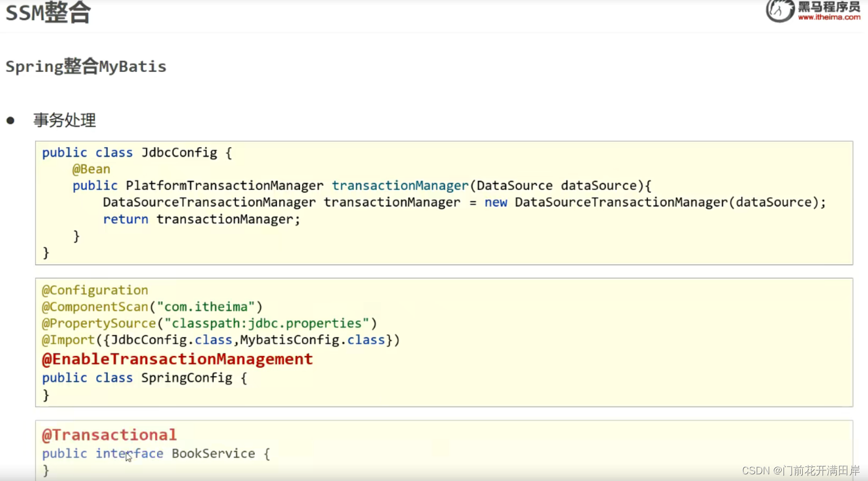This screenshot has height=481, width=868.
Task: Select the @Bean annotation
Action: [x=91, y=169]
